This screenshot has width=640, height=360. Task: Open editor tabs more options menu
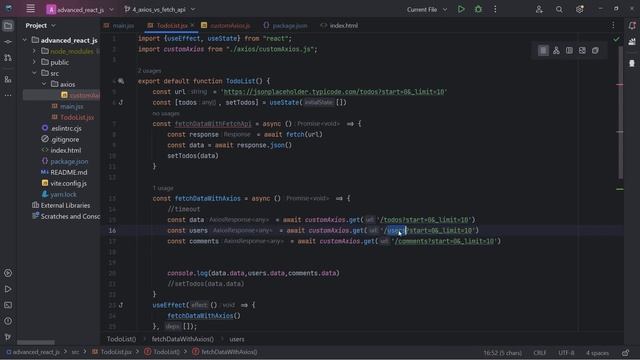(613, 25)
